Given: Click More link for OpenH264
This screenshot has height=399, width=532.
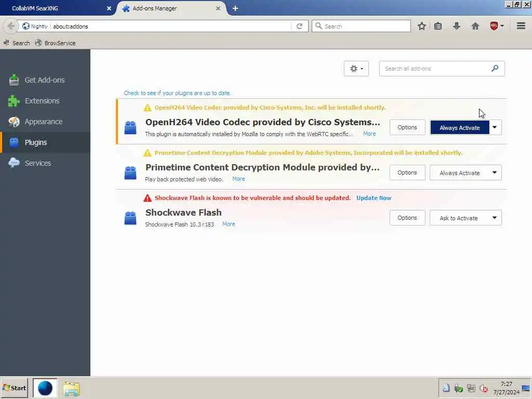Looking at the screenshot, I should click(x=369, y=134).
